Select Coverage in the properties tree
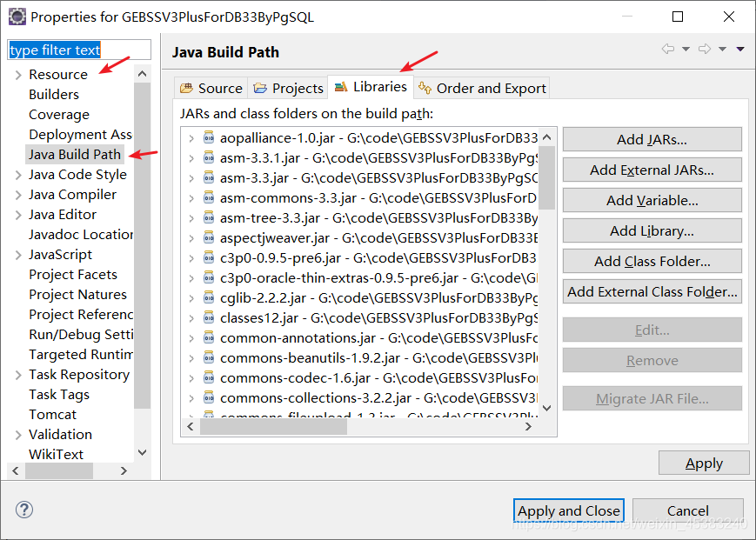The height and width of the screenshot is (540, 756). (59, 115)
